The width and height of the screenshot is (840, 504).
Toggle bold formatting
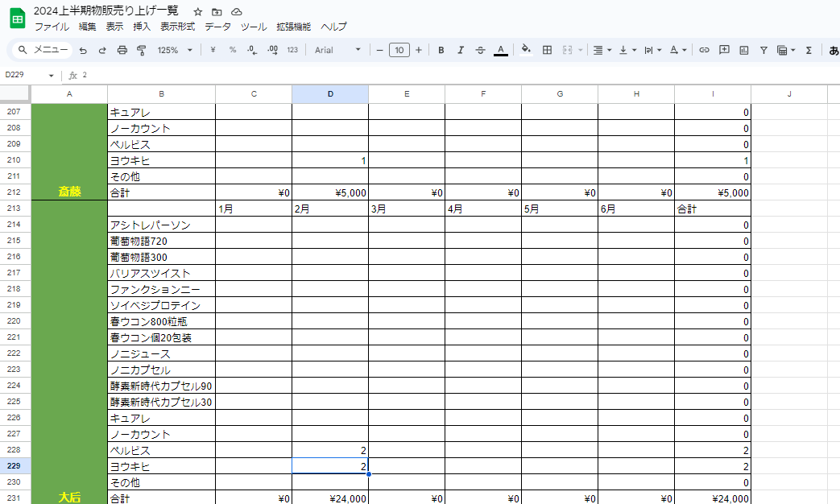(x=441, y=50)
